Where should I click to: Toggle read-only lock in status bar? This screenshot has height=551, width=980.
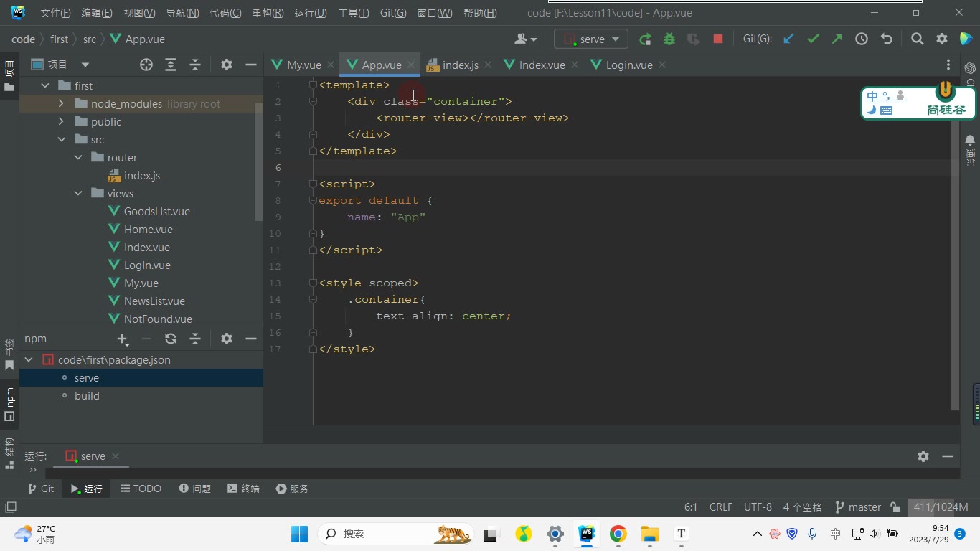895,507
